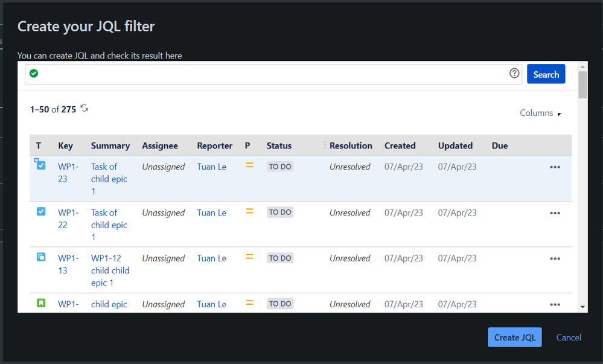
Task: Click the scroll-down arrow of results list
Action: [x=582, y=307]
